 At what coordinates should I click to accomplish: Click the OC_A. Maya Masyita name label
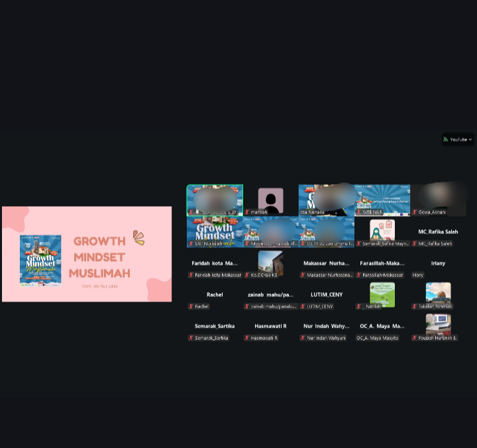(x=378, y=338)
